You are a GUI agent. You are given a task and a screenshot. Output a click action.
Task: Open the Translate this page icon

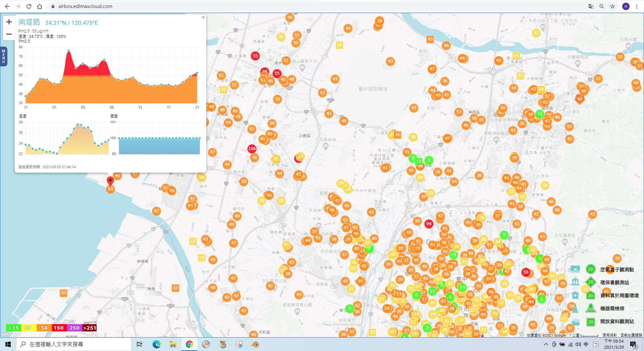591,6
